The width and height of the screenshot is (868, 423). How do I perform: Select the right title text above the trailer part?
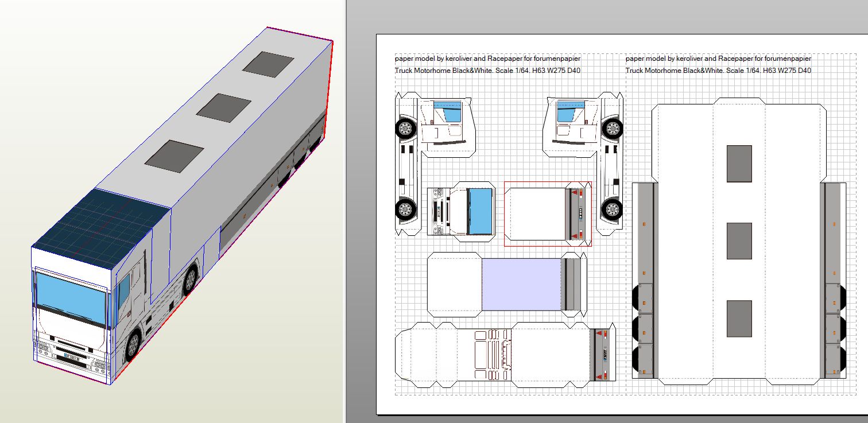[718, 64]
